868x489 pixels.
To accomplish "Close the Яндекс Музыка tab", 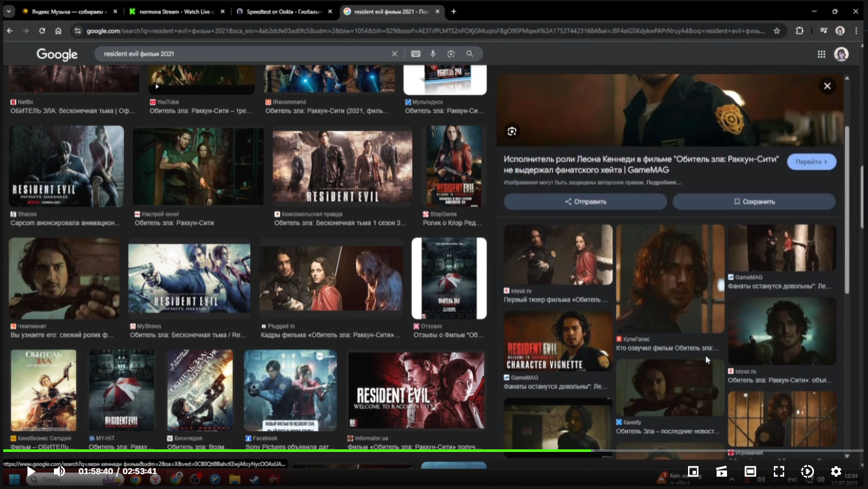I will click(x=114, y=12).
